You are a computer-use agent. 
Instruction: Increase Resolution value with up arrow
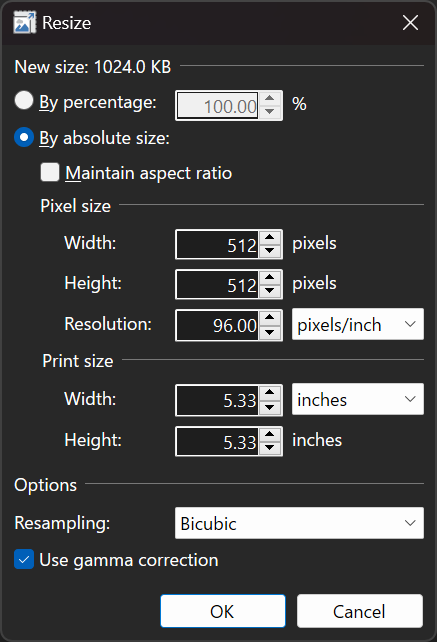(269, 318)
